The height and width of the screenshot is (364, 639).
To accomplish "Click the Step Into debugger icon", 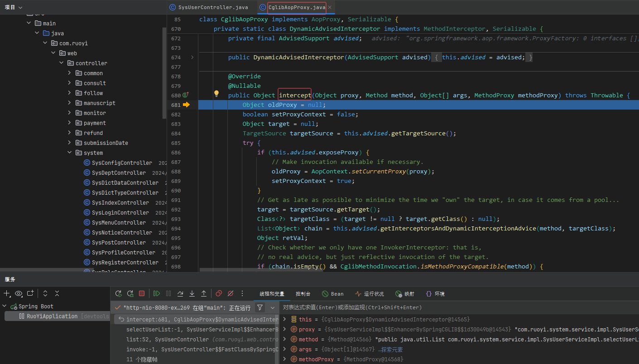I will (192, 293).
